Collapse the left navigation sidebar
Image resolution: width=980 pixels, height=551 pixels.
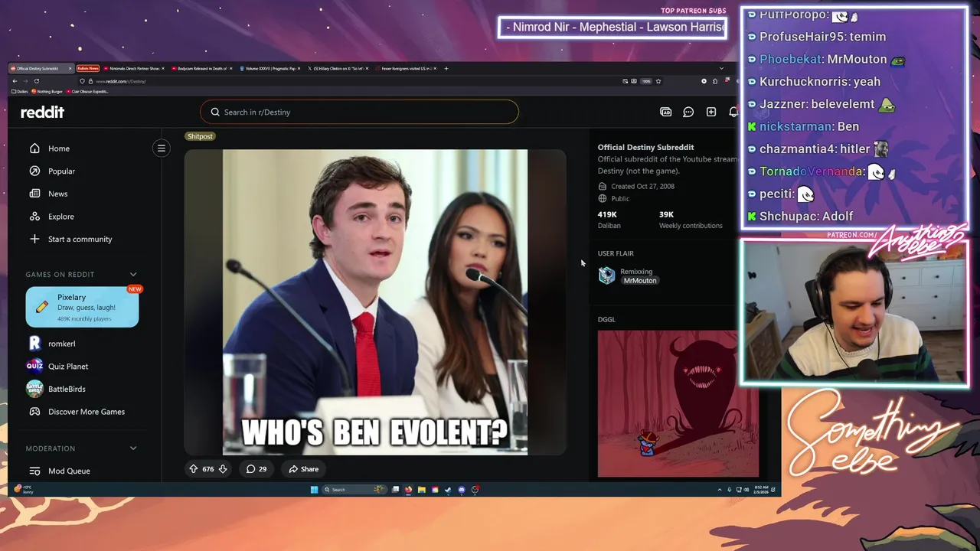pyautogui.click(x=162, y=148)
